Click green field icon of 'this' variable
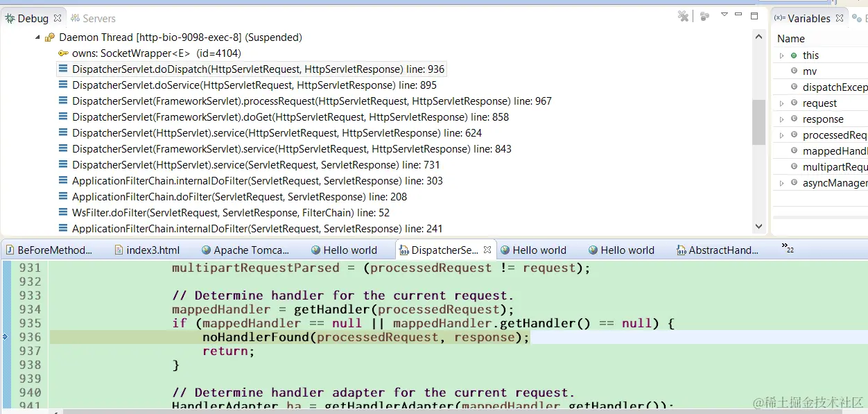The image size is (868, 414). (x=794, y=55)
